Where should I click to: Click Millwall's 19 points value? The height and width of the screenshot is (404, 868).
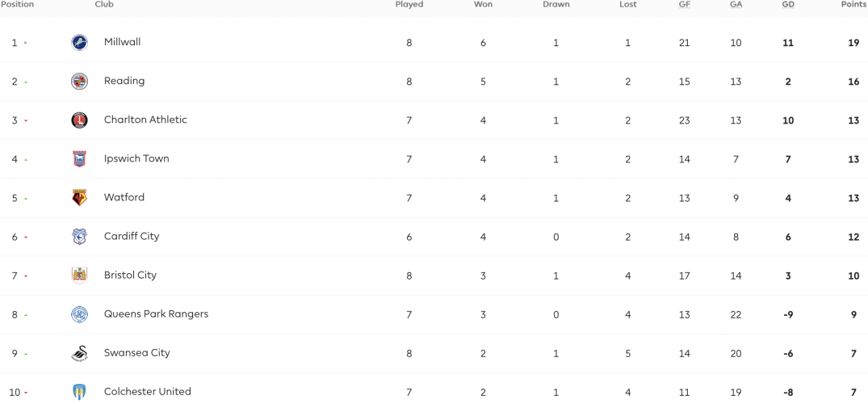pos(853,43)
